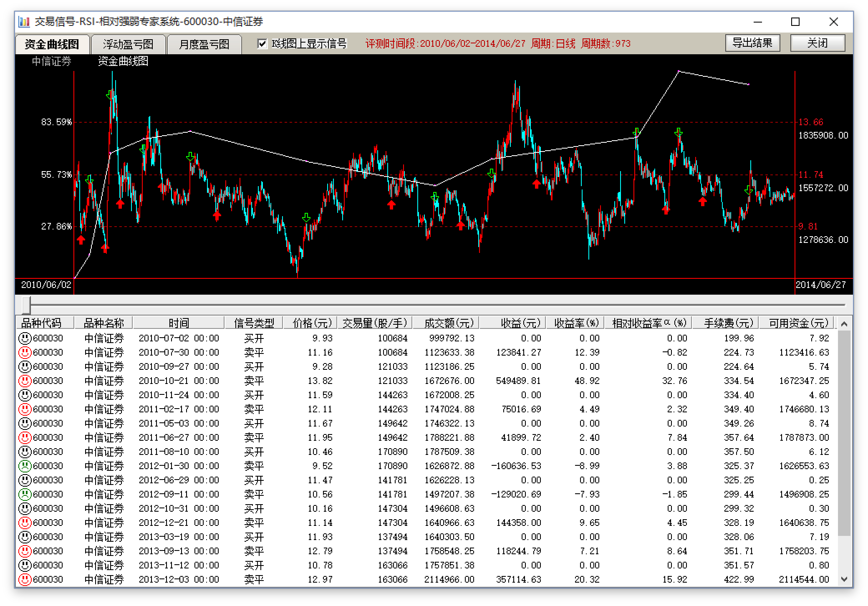This screenshot has width=868, height=606.
Task: Sort by 收益率(%) column header
Action: [x=575, y=323]
